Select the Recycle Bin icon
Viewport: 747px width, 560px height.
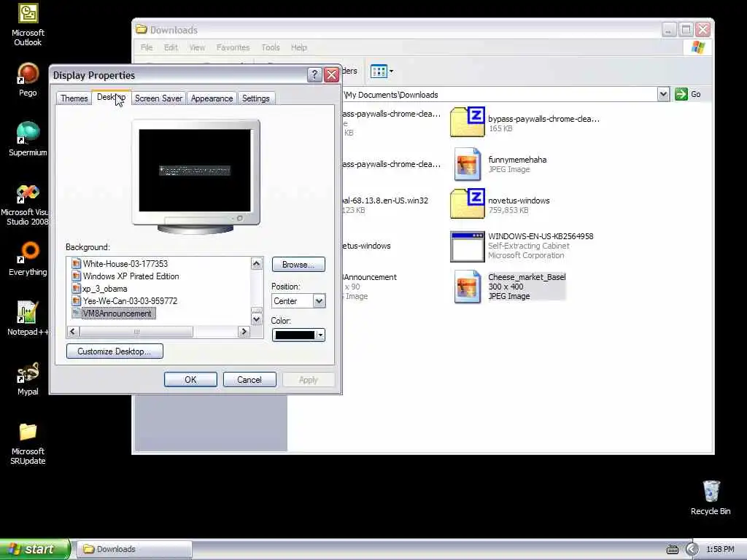(711, 491)
